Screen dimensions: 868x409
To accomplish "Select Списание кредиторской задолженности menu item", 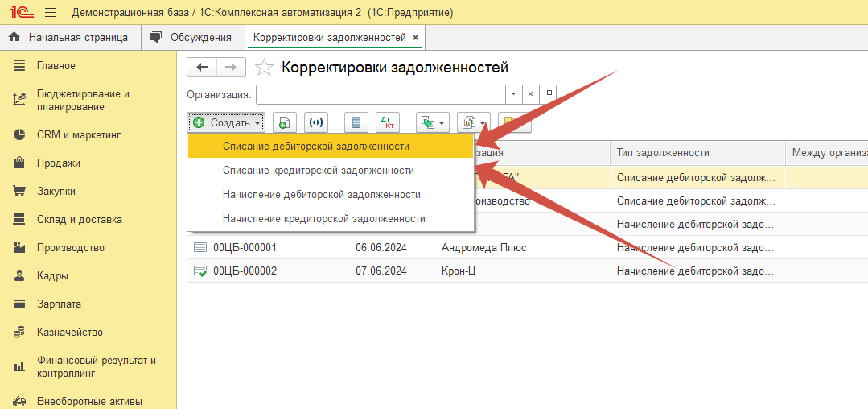I will 318,171.
